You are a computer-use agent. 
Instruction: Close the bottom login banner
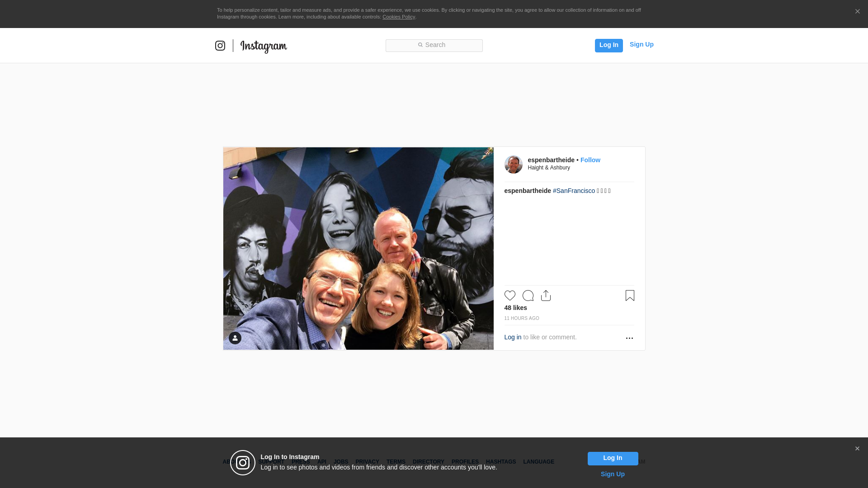click(857, 449)
